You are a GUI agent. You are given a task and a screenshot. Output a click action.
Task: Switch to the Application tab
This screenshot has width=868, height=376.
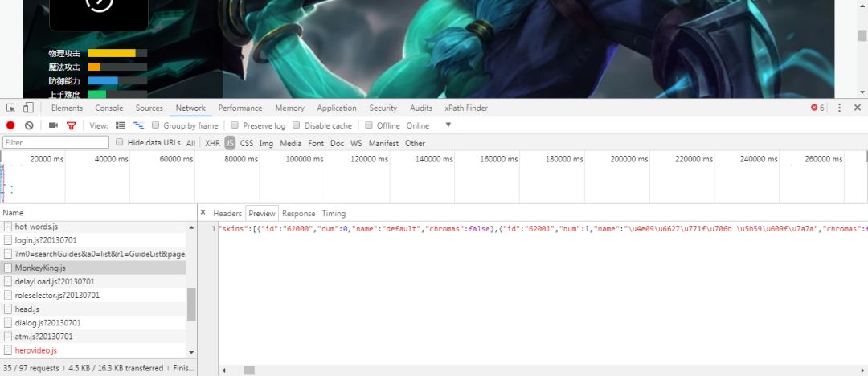point(337,108)
